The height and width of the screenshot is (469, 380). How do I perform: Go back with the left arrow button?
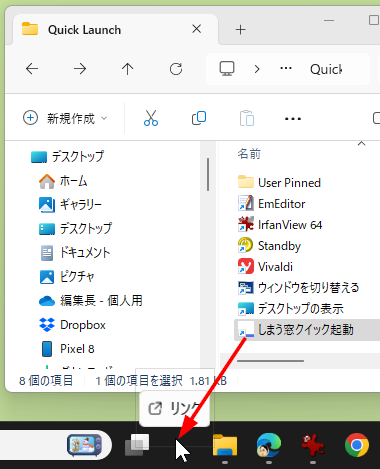coord(32,69)
